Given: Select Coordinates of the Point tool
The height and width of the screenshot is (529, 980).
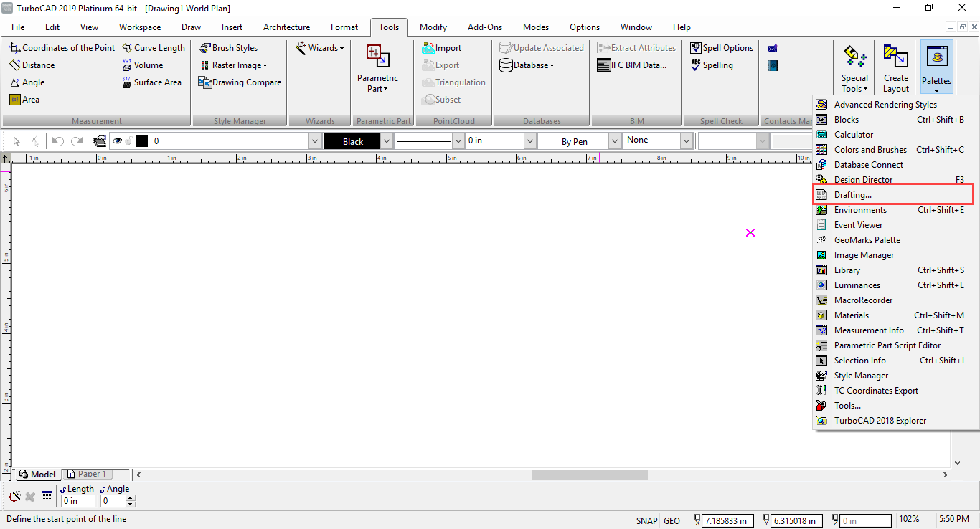Looking at the screenshot, I should click(x=62, y=48).
